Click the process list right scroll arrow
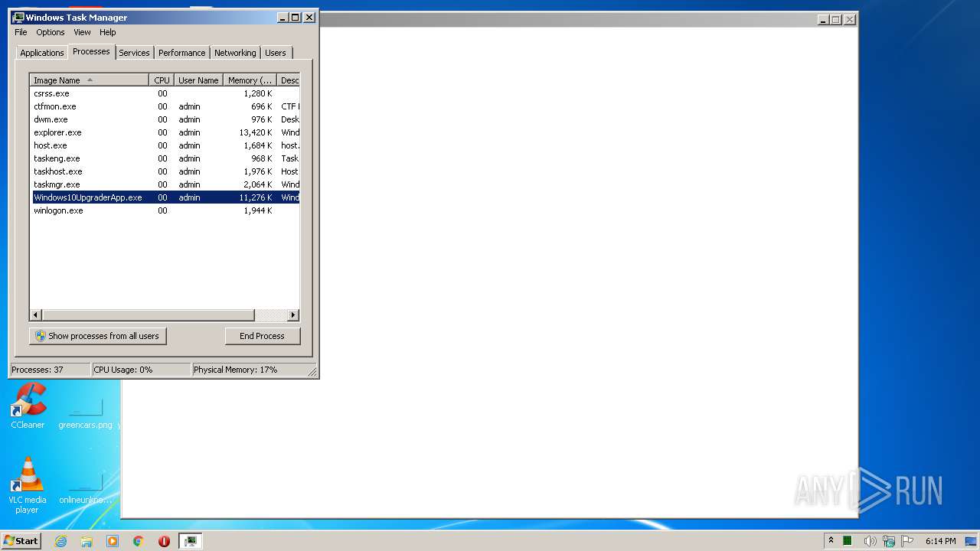This screenshot has height=551, width=980. [x=293, y=315]
